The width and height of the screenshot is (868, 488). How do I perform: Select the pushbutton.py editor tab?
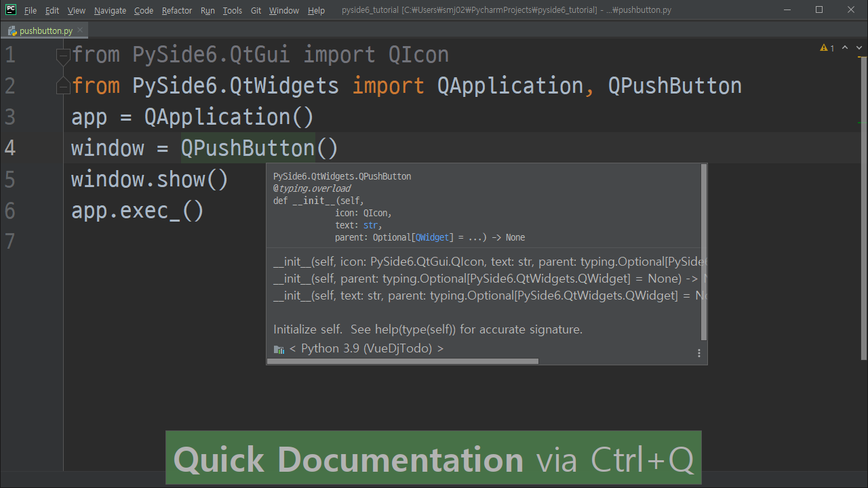point(46,30)
